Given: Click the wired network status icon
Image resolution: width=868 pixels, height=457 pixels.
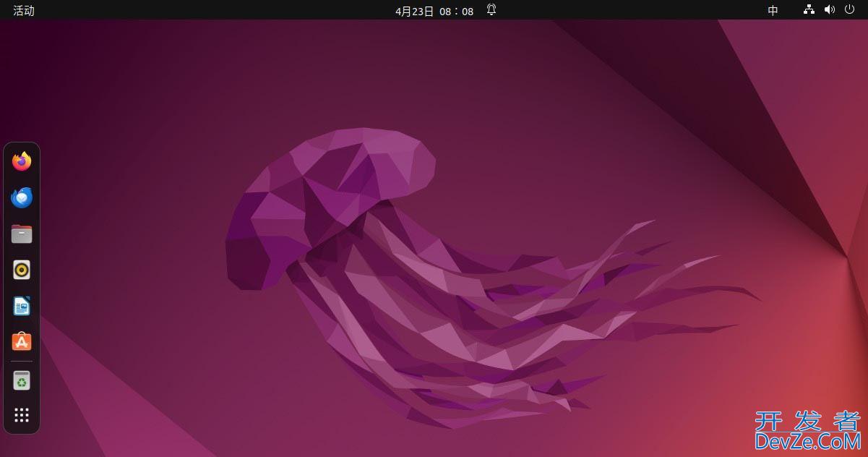Looking at the screenshot, I should pos(809,9).
